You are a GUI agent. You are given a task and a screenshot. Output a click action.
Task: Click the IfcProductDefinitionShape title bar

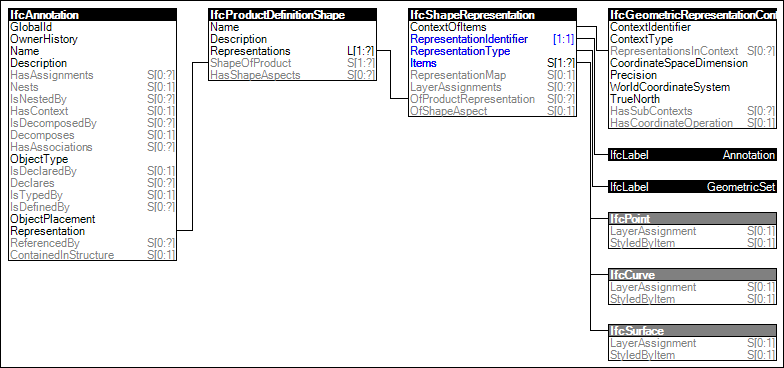click(x=292, y=15)
